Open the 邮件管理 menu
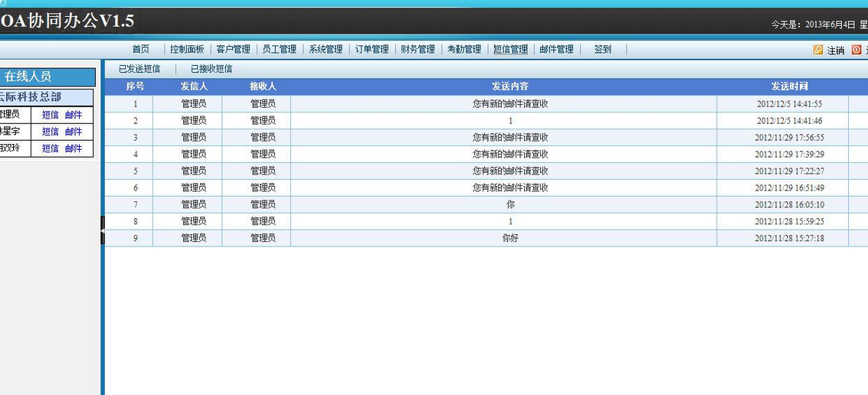Image resolution: width=868 pixels, height=395 pixels. point(556,49)
